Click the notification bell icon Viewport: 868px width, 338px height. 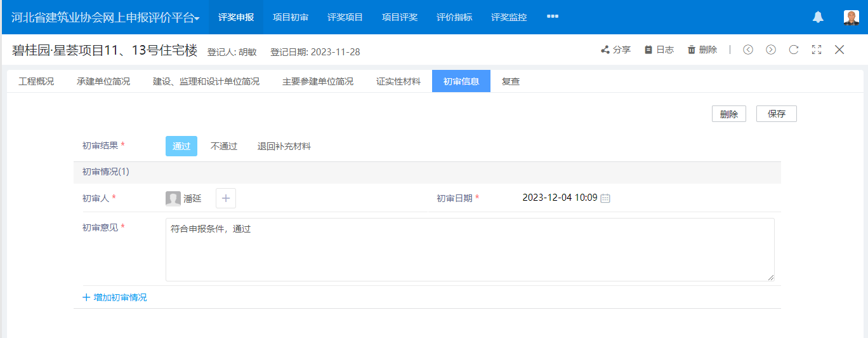pyautogui.click(x=818, y=17)
